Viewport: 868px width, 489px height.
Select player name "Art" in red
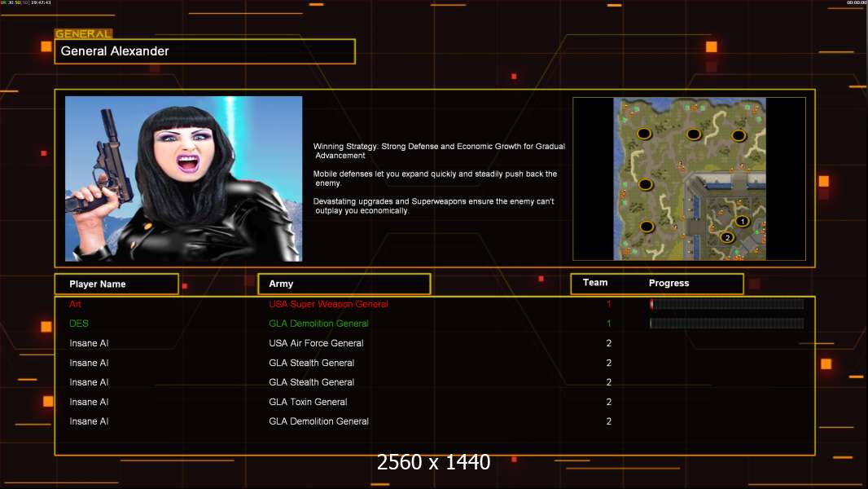pyautogui.click(x=75, y=304)
